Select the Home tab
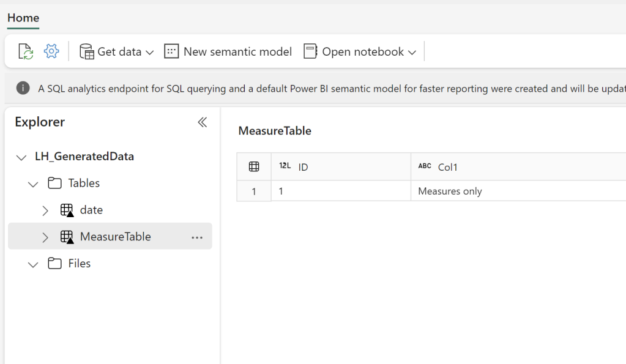 [23, 18]
